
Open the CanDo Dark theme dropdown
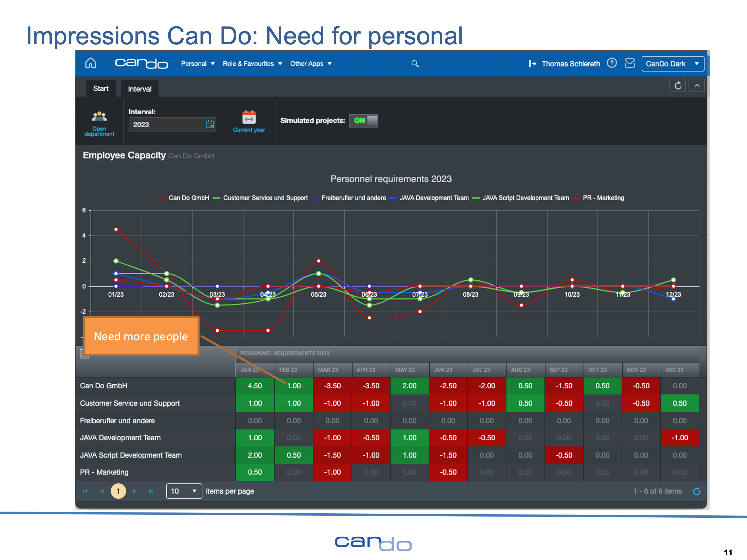pyautogui.click(x=673, y=64)
